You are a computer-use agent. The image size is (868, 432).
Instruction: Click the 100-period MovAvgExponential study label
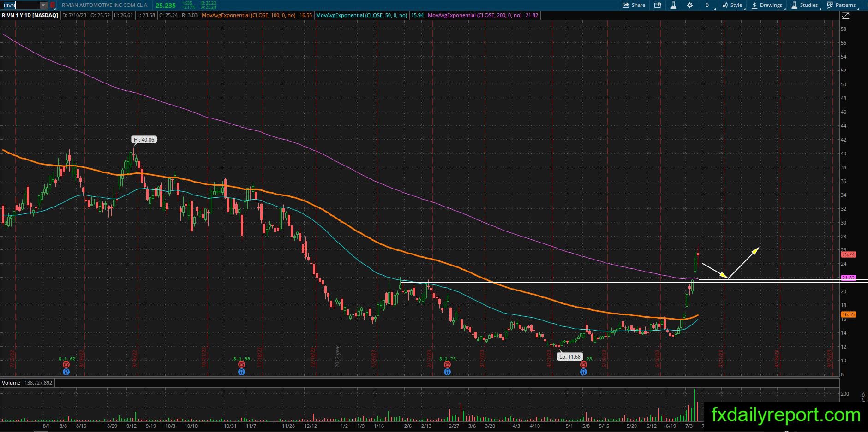coord(249,15)
